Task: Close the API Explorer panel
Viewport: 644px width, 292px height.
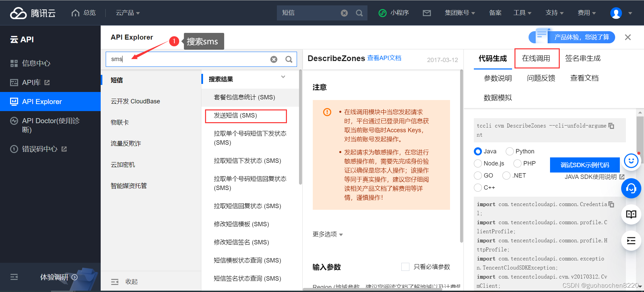Action: (628, 37)
